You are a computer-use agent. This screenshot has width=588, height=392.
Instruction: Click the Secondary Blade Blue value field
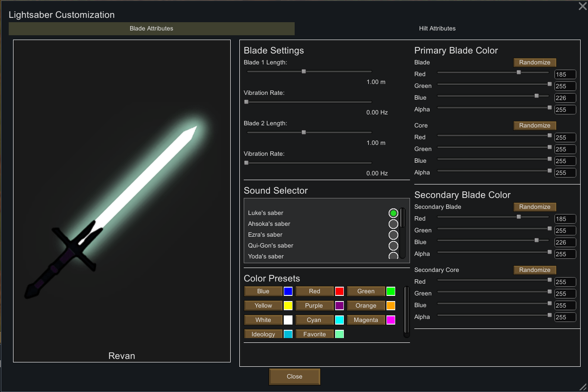[x=565, y=242]
